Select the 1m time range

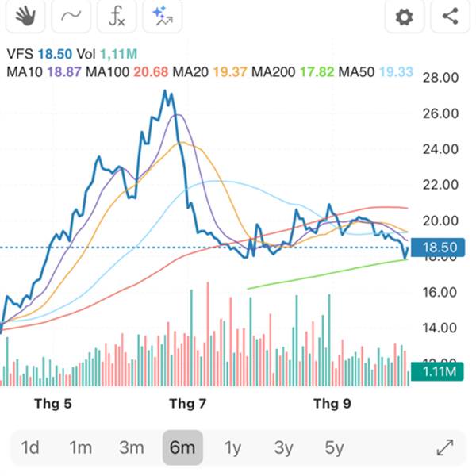click(x=81, y=447)
